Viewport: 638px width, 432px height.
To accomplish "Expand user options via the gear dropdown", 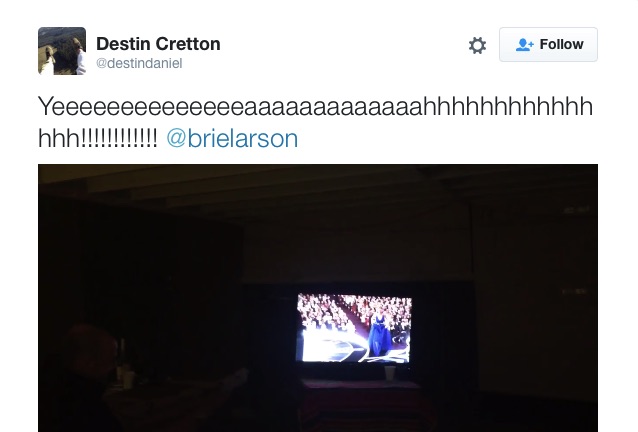I will (477, 45).
